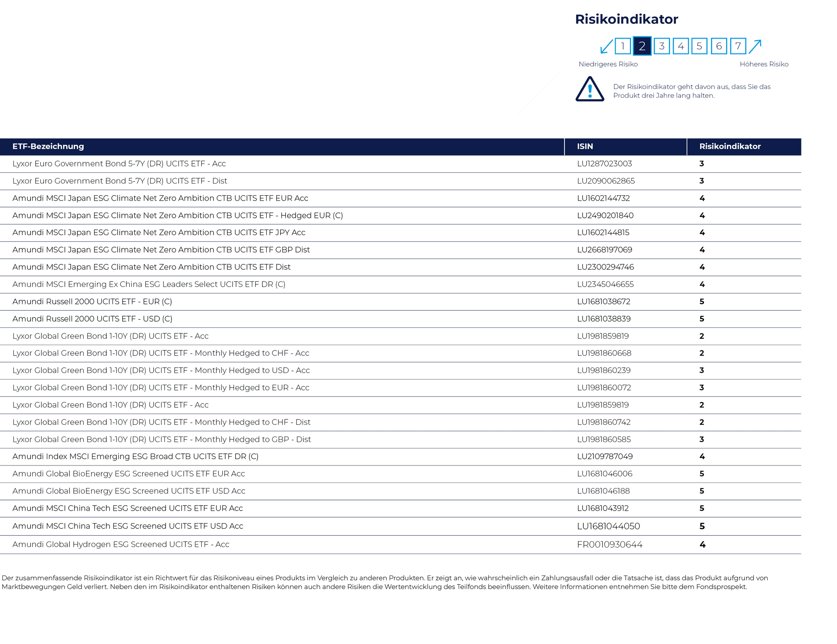Click the higher risk up-right arrow
This screenshot has width=837, height=644.
point(755,46)
